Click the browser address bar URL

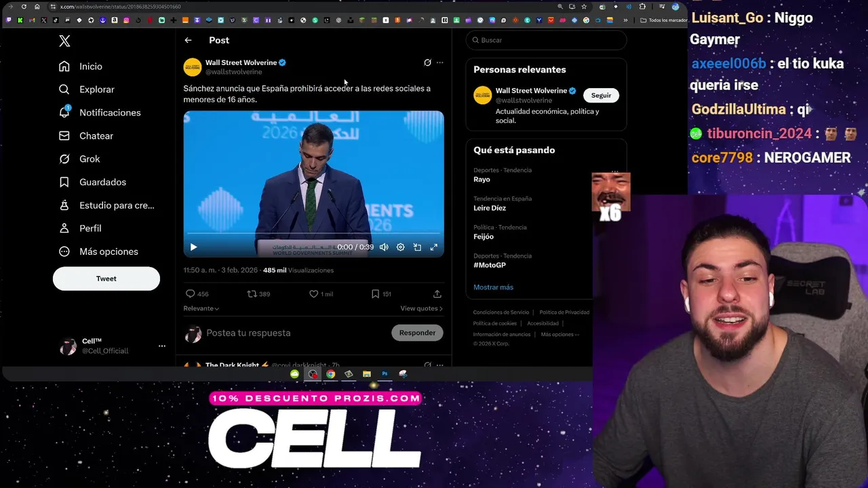tap(120, 7)
